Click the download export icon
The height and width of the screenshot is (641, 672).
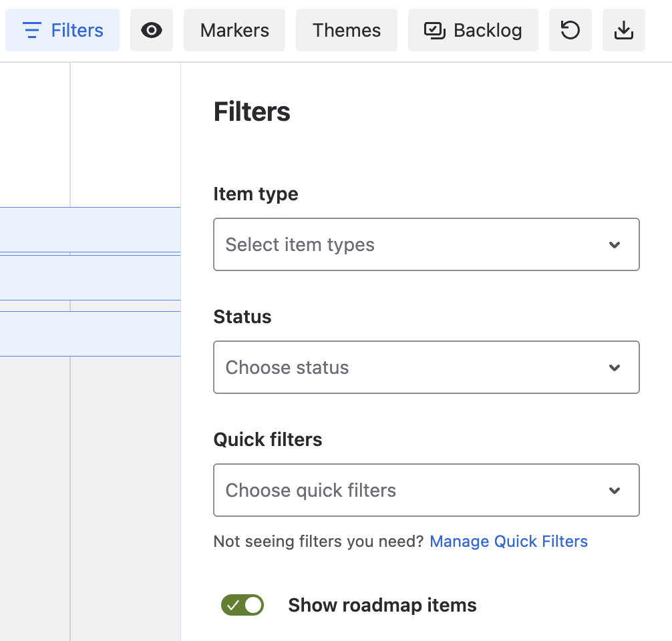pyautogui.click(x=624, y=31)
